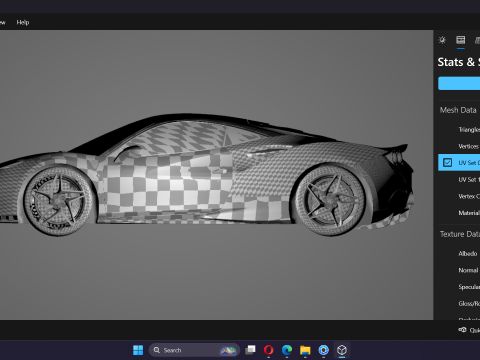Switch to the Environment & Lighting tab icon

442,40
